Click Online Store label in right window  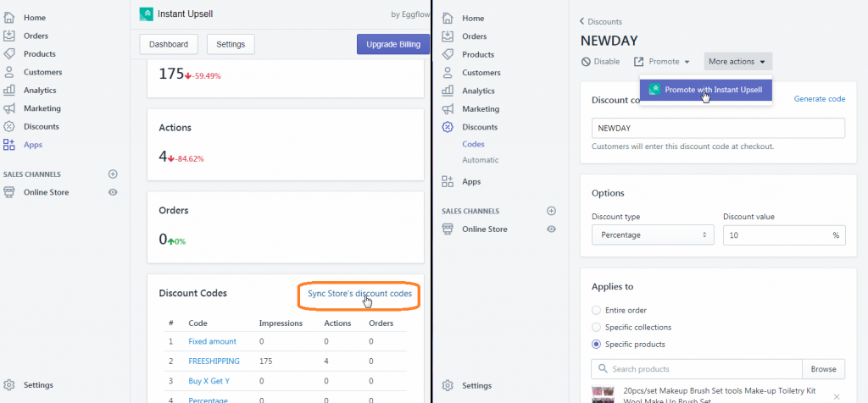point(485,229)
